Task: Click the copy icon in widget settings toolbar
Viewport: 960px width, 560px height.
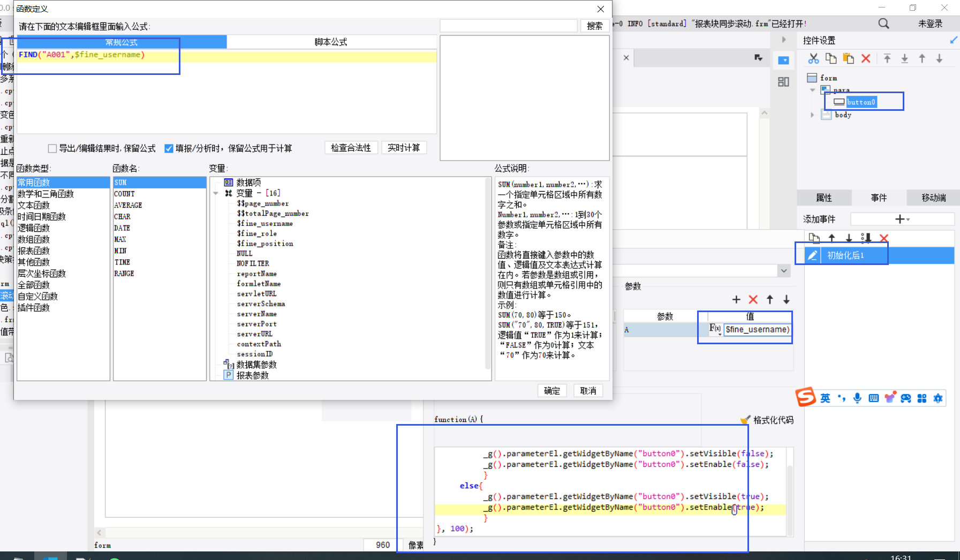Action: 831,58
